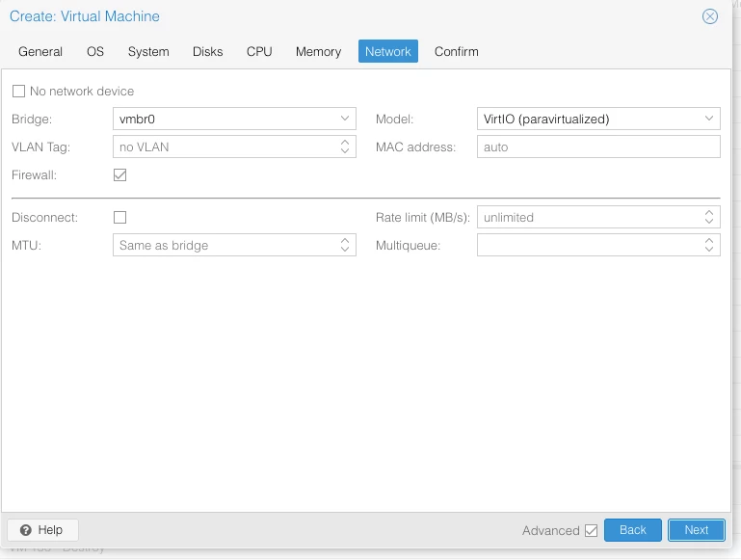Click the Back button
This screenshot has height=560, width=741.
pyautogui.click(x=632, y=530)
